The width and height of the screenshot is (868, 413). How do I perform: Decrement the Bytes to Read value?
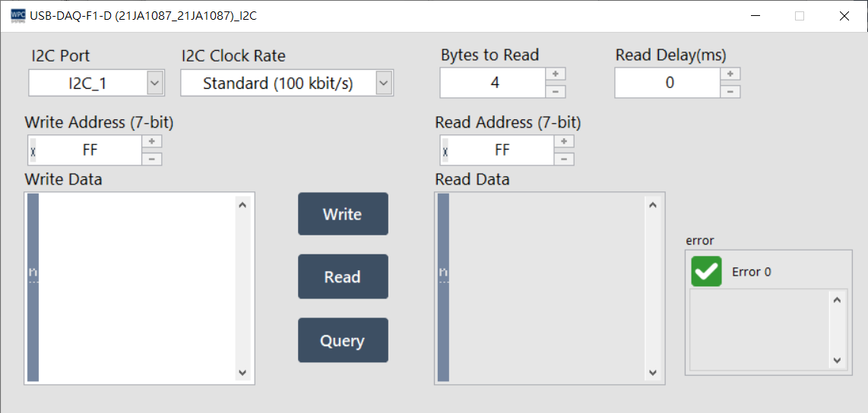pyautogui.click(x=556, y=91)
